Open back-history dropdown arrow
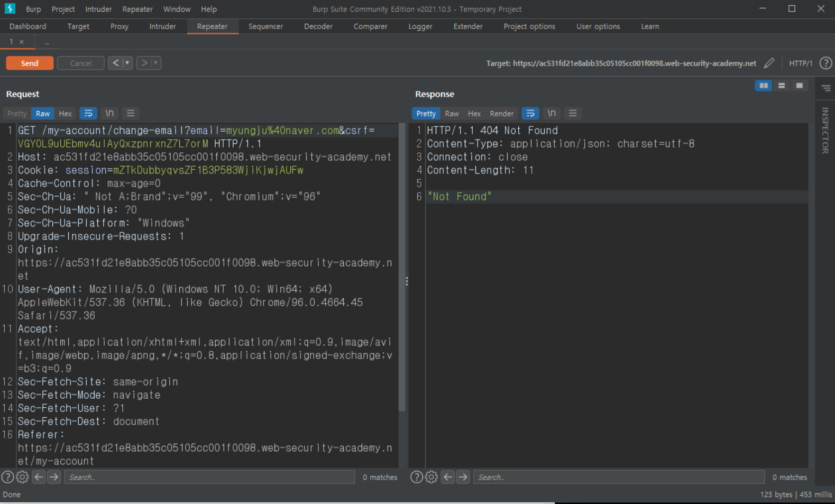835x504 pixels. tap(127, 63)
